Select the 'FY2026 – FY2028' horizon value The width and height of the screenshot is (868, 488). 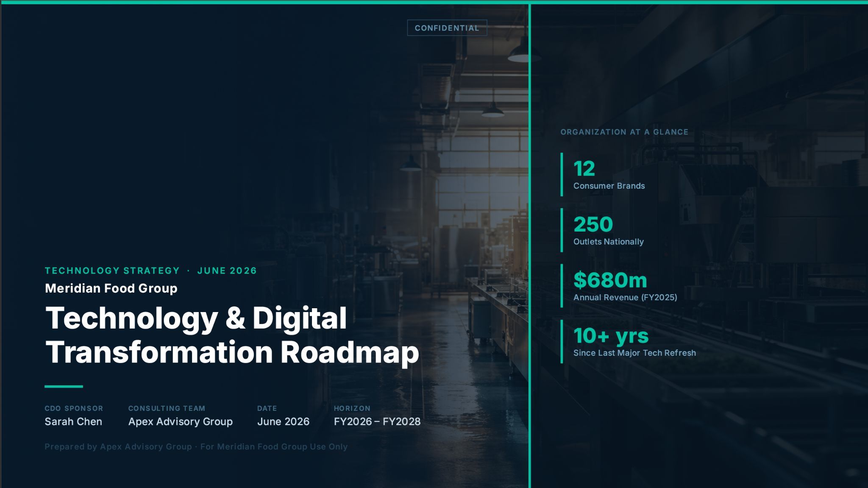click(377, 421)
